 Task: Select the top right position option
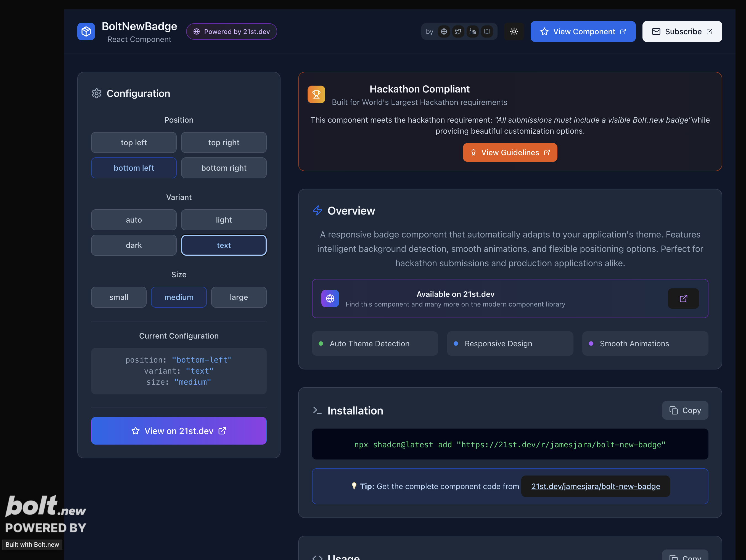[224, 142]
